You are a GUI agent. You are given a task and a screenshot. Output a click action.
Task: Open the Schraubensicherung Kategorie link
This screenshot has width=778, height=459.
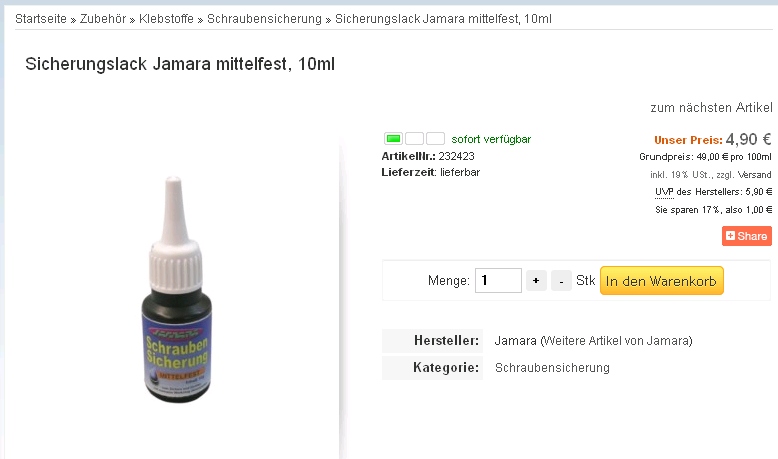(552, 368)
